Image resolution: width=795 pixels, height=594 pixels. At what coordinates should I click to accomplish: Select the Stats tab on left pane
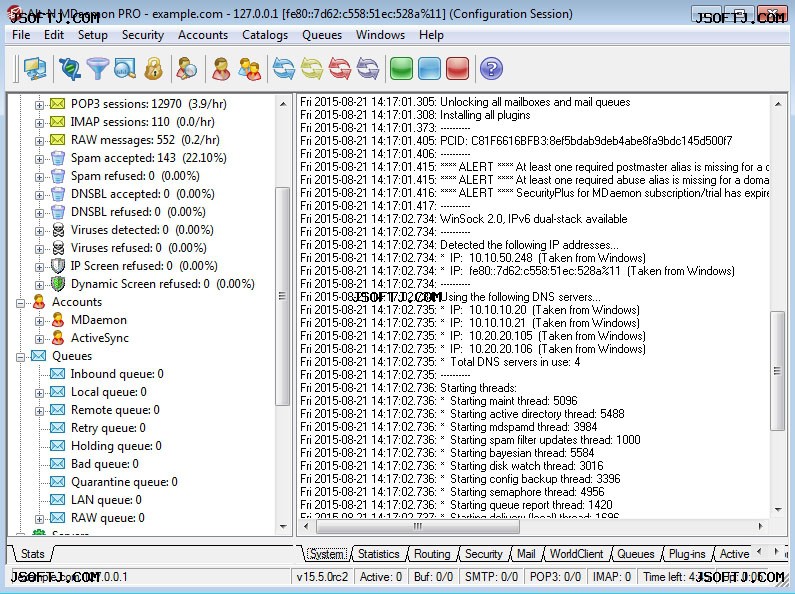coord(32,554)
